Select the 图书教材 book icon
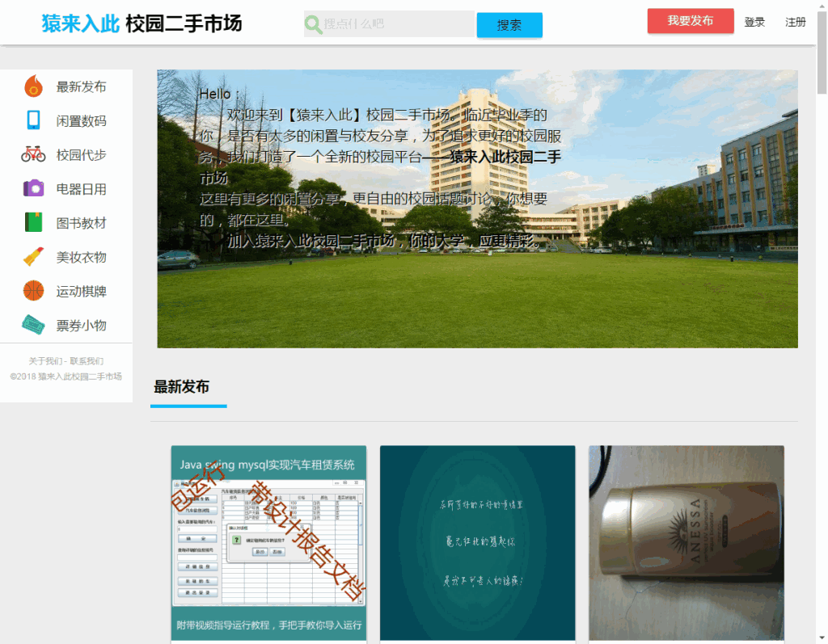Viewport: 828px width, 644px height. 33,222
